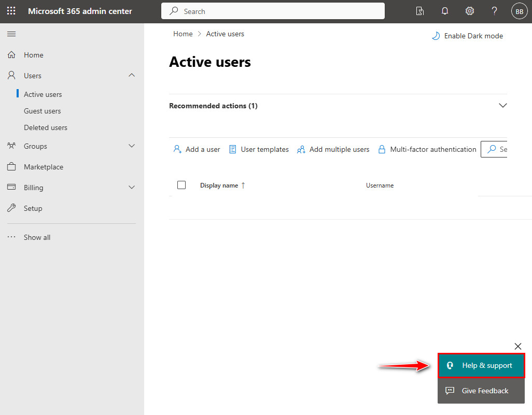This screenshot has width=532, height=415.
Task: Click the Multi-factor authentication lock icon
Action: click(x=382, y=149)
